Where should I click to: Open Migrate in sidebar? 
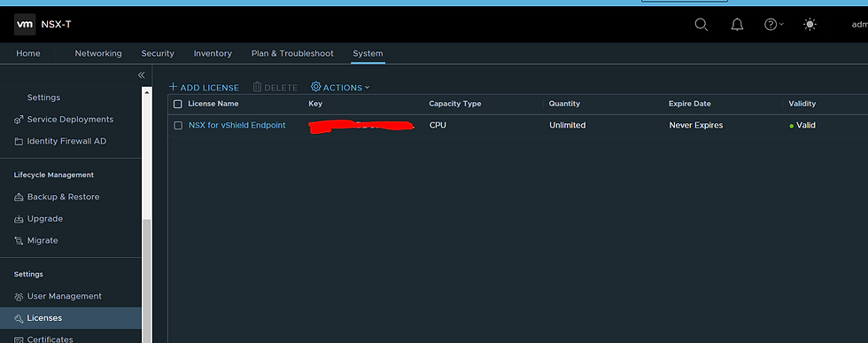point(43,240)
